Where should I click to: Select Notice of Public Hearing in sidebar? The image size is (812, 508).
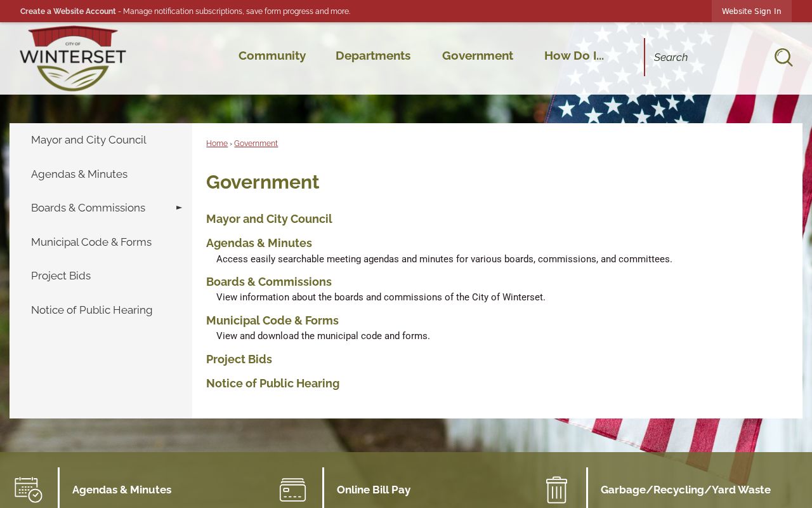(101, 310)
